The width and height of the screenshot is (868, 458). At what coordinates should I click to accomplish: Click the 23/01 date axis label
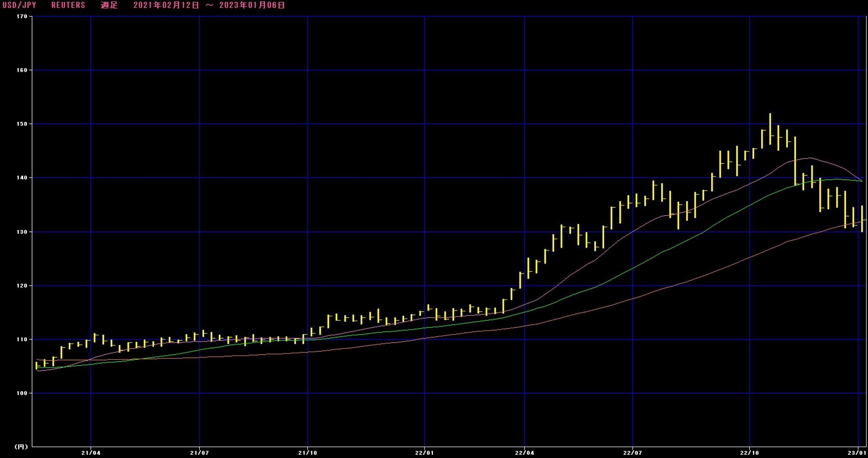tap(857, 453)
